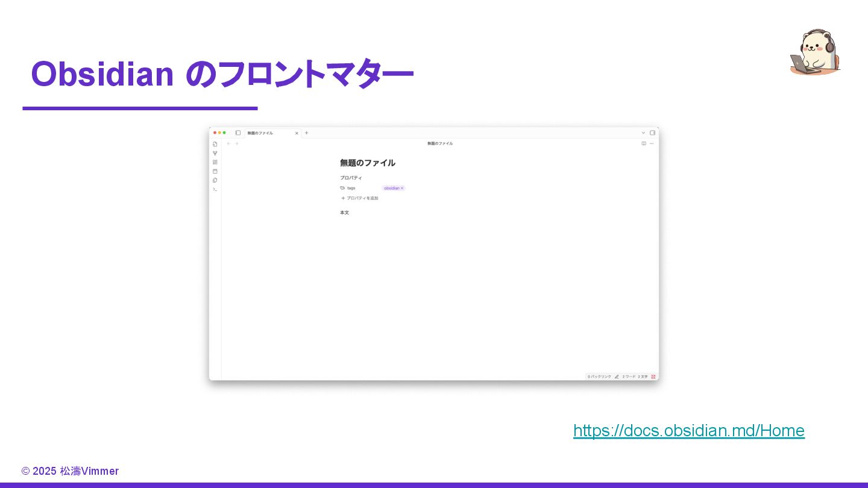Click the 2 文字 character count

tap(643, 377)
